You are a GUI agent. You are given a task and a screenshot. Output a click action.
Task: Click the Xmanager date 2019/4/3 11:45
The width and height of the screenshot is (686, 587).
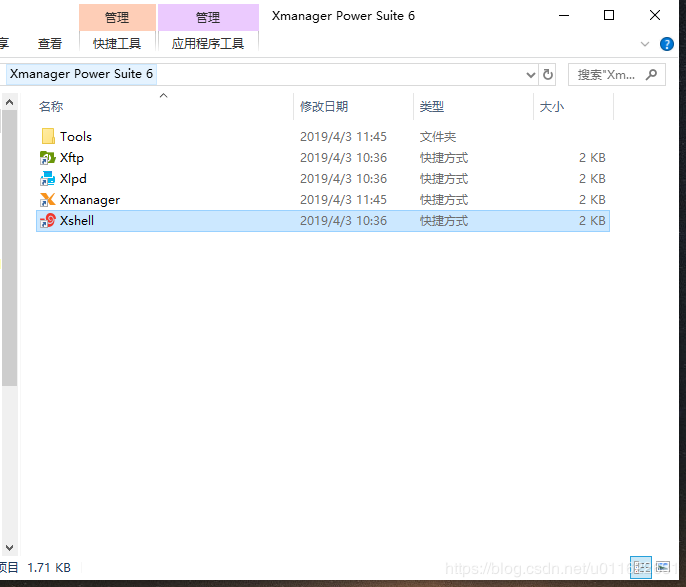[343, 200]
